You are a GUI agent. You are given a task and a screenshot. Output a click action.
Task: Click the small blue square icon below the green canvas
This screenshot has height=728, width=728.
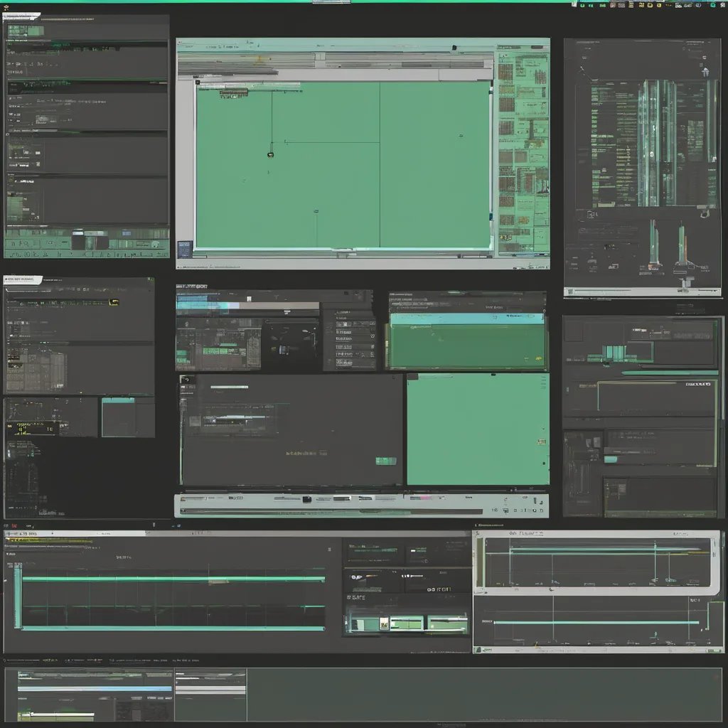tap(184, 249)
